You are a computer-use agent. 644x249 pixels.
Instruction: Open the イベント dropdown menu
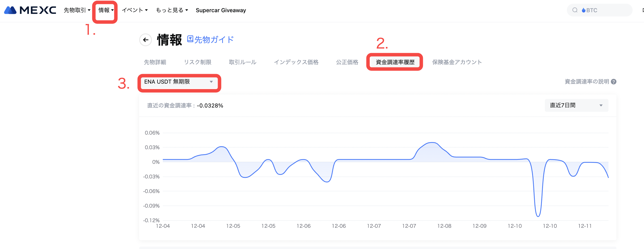pyautogui.click(x=134, y=10)
